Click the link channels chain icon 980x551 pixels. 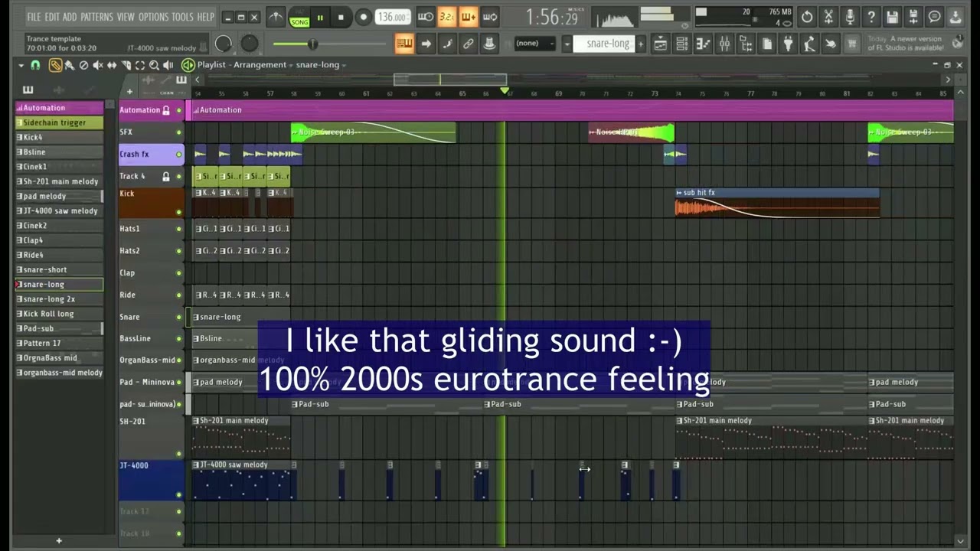click(469, 44)
